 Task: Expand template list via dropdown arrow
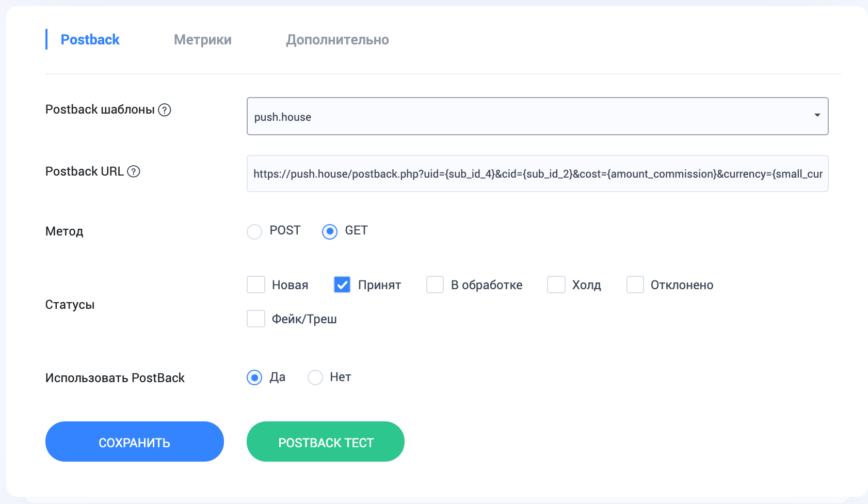point(817,115)
